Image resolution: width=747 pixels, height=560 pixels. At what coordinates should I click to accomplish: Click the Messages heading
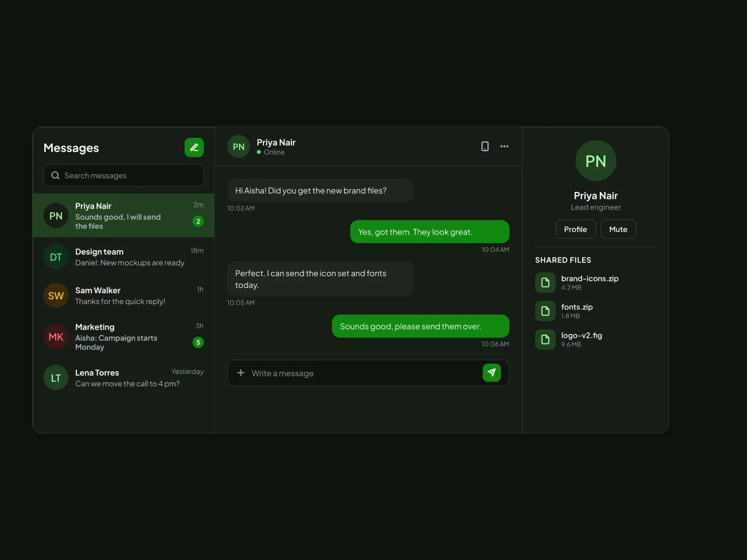point(71,148)
